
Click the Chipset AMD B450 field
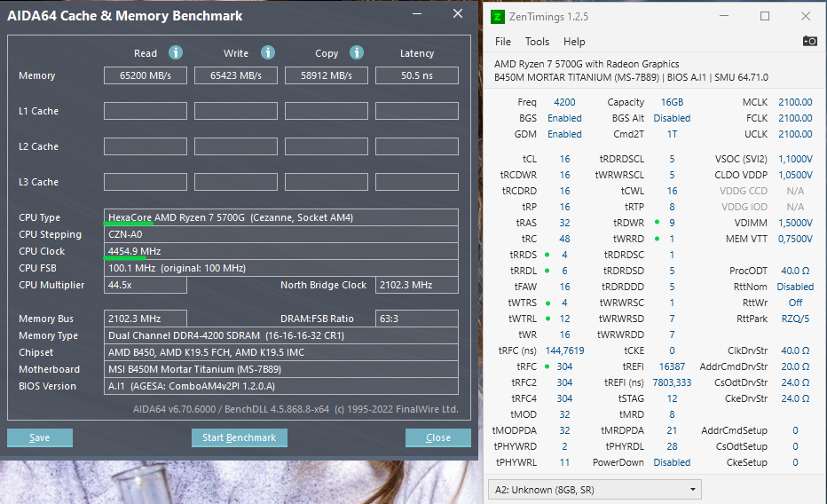coord(281,352)
